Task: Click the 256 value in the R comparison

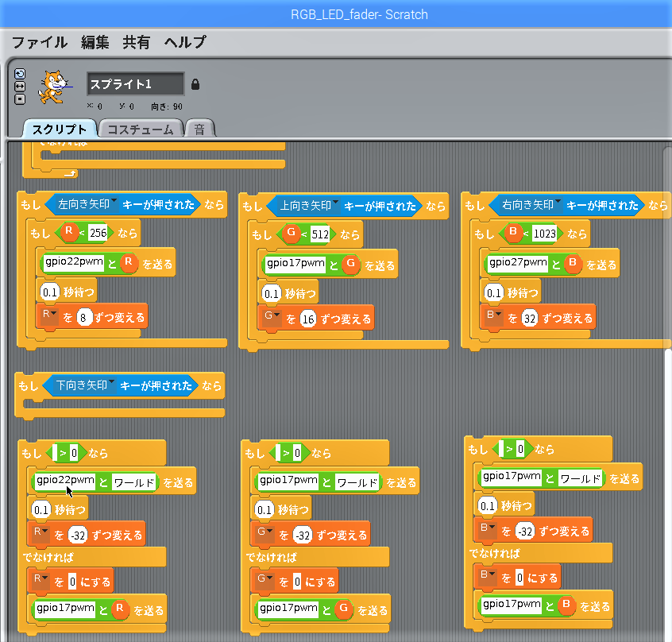Action: point(98,233)
